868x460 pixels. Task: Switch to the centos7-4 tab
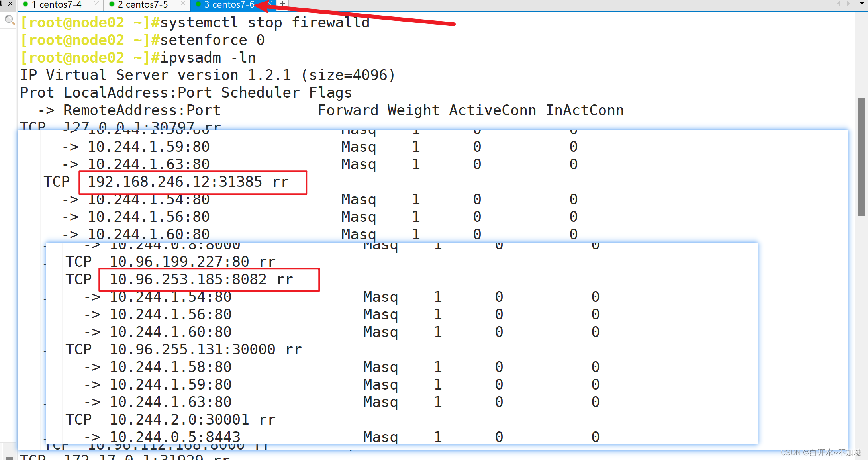(x=60, y=4)
